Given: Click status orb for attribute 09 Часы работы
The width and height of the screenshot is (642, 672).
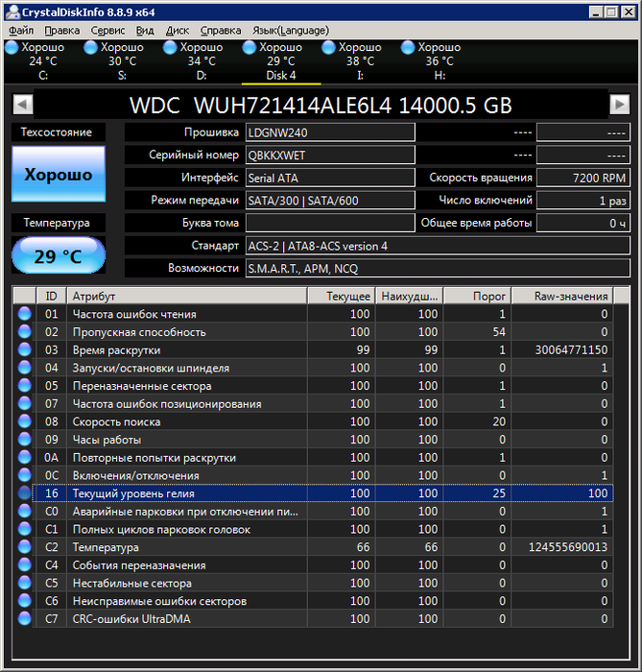Looking at the screenshot, I should pyautogui.click(x=24, y=440).
